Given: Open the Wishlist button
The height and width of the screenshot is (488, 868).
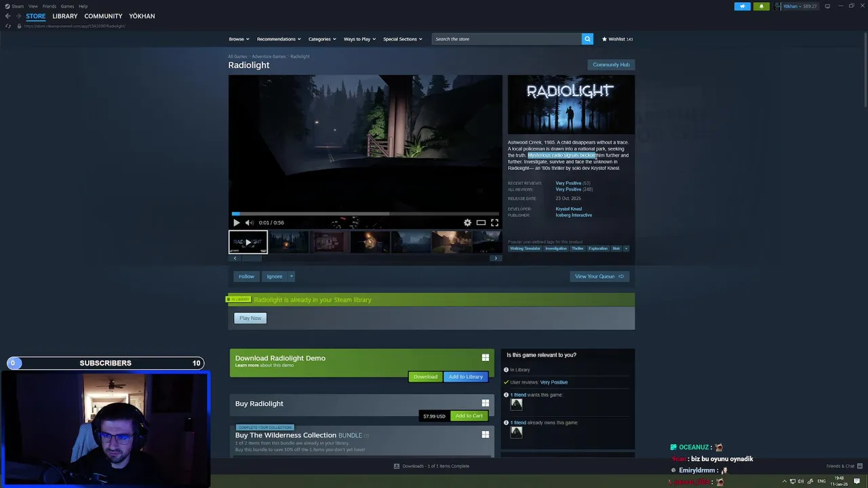Looking at the screenshot, I should pyautogui.click(x=617, y=39).
